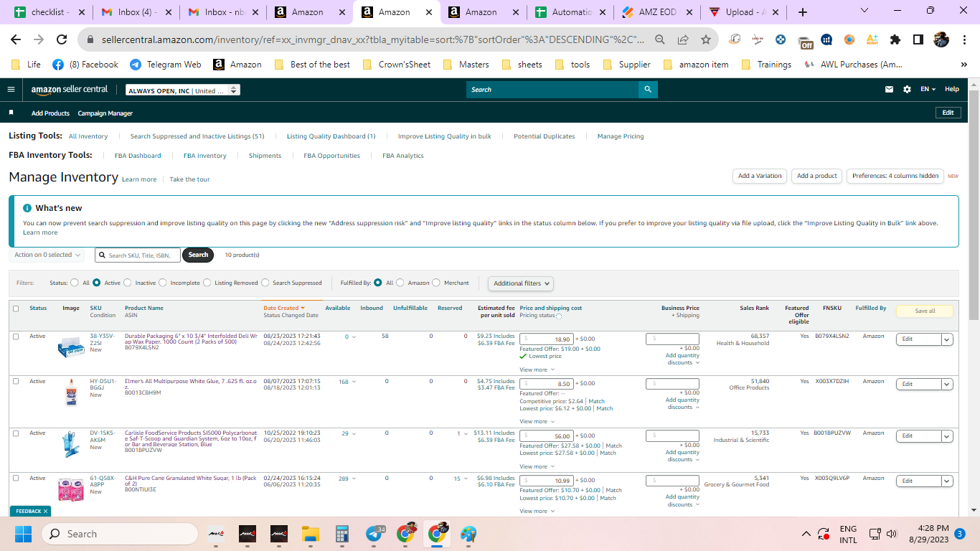The height and width of the screenshot is (551, 980).
Task: Open the Shipments FBA tool
Action: (x=265, y=156)
